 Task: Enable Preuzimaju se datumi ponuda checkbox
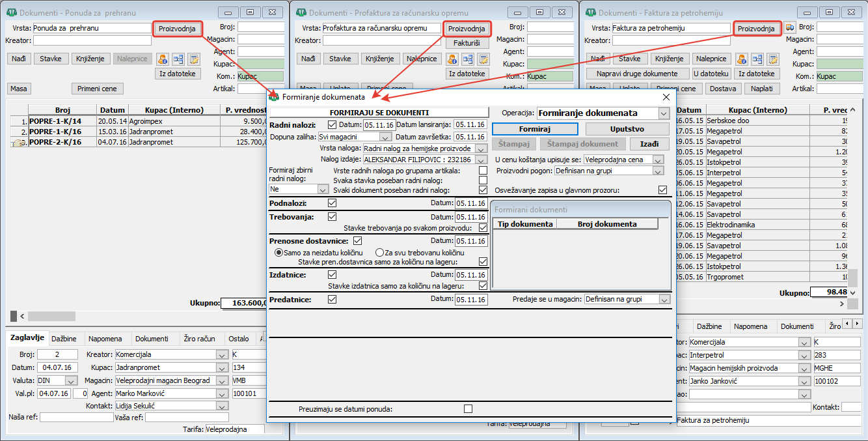[x=468, y=409]
